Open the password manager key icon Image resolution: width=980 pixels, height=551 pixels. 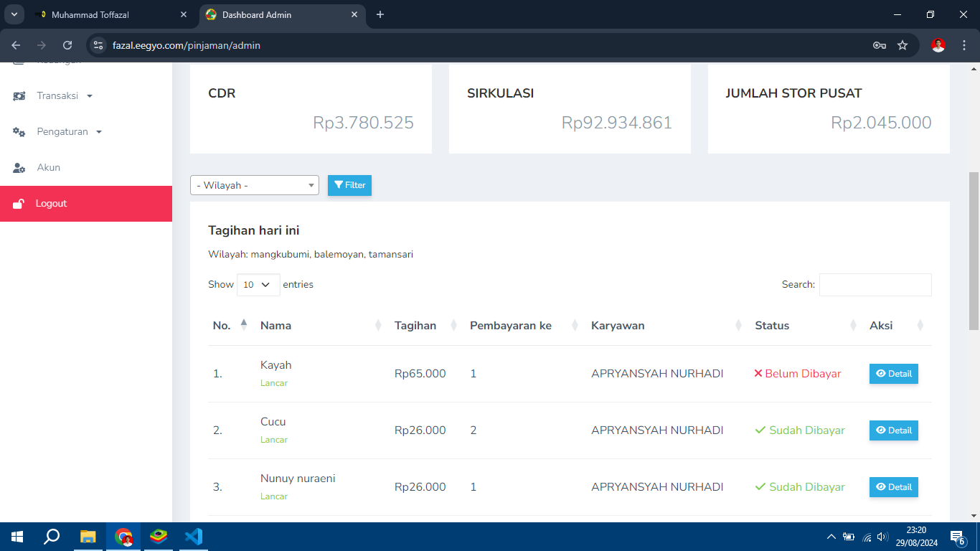[879, 45]
